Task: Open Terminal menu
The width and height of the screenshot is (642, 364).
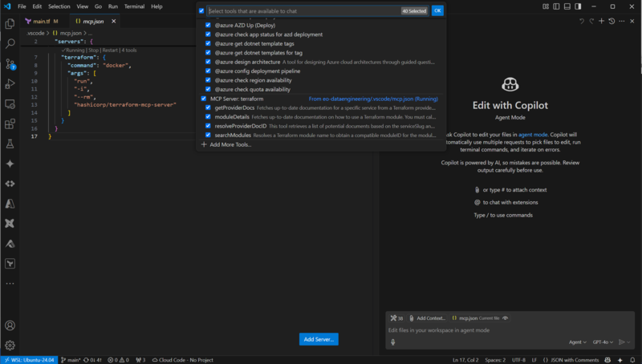Action: click(134, 6)
